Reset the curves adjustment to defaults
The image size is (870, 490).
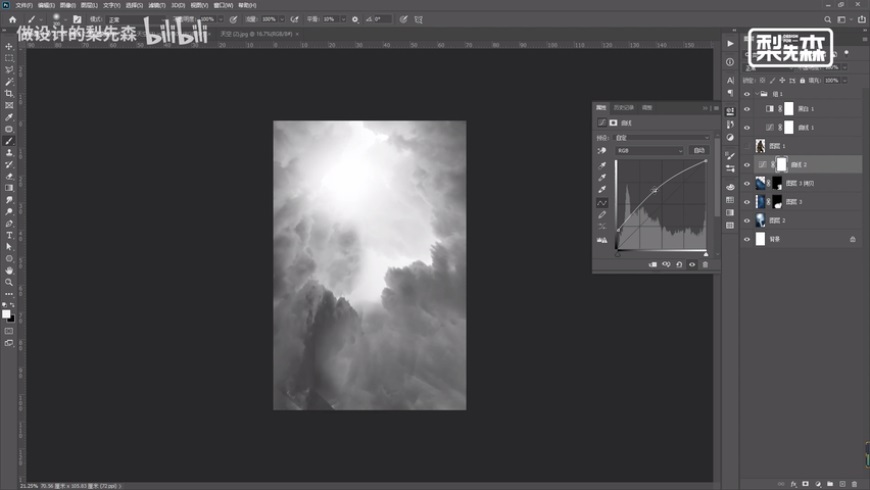680,264
